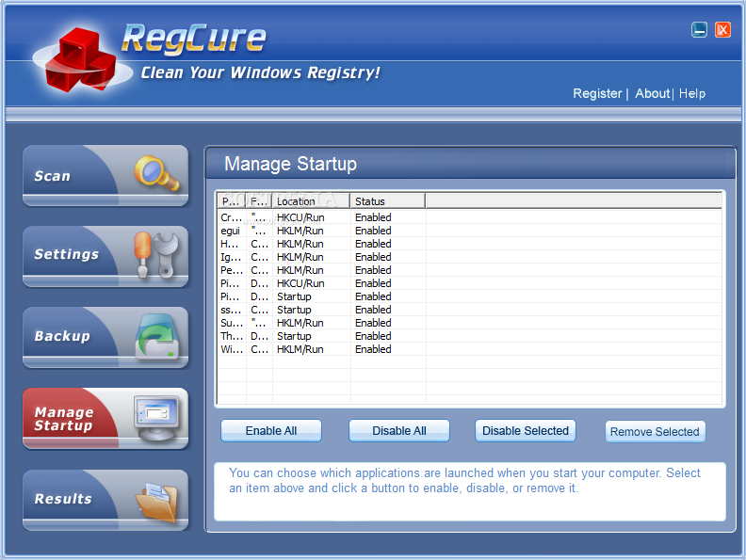
Task: Select the 'Cr...' startup row
Action: click(x=469, y=217)
